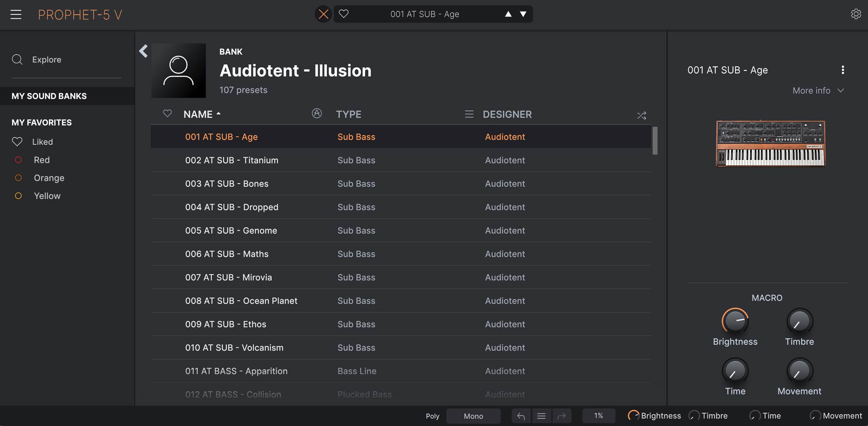
Task: Toggle the Arturia featured filter icon
Action: (x=317, y=114)
